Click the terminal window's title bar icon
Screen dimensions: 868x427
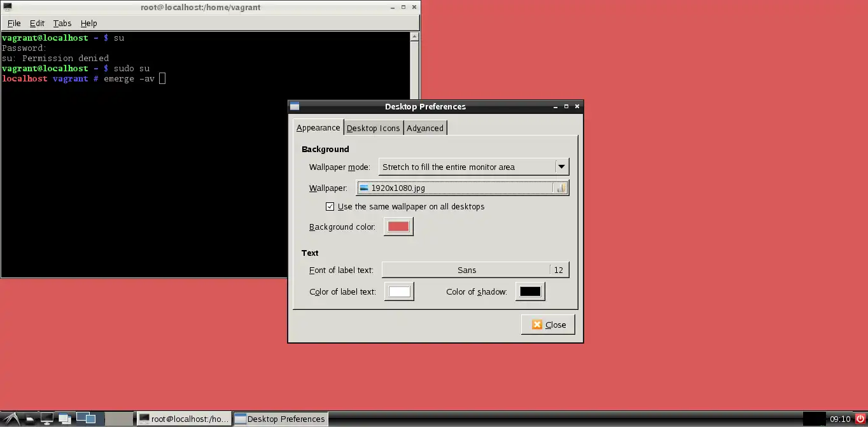coord(7,7)
